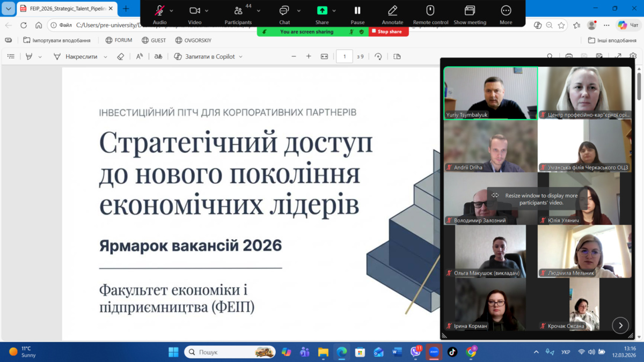Click the Stop share button
Image resolution: width=644 pixels, height=362 pixels.
click(389, 32)
